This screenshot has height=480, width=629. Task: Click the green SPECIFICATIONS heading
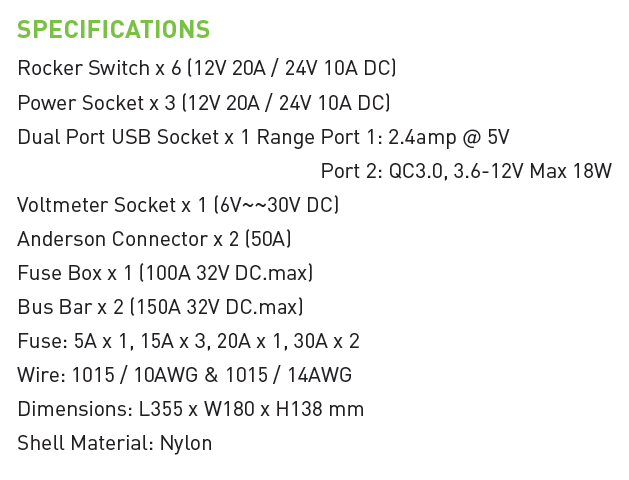click(x=114, y=29)
